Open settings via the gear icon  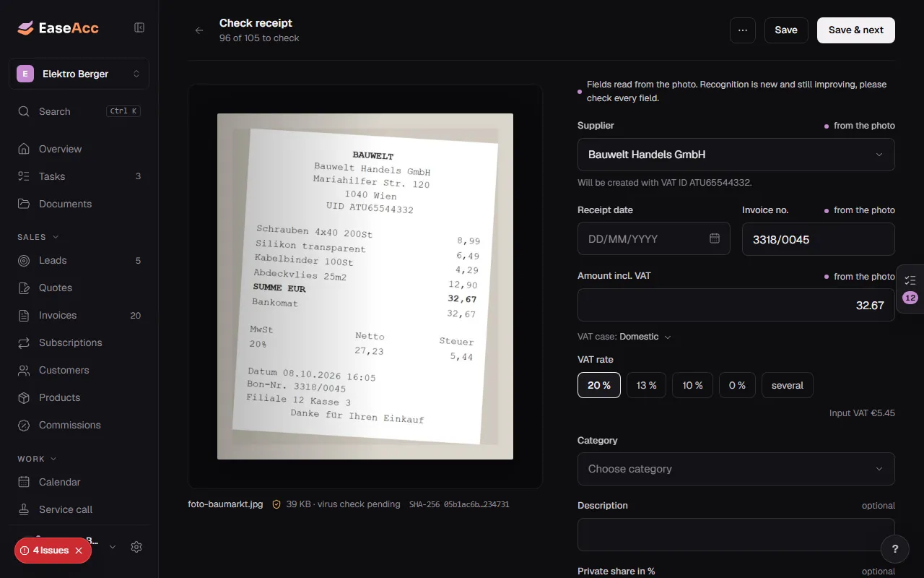click(x=136, y=547)
